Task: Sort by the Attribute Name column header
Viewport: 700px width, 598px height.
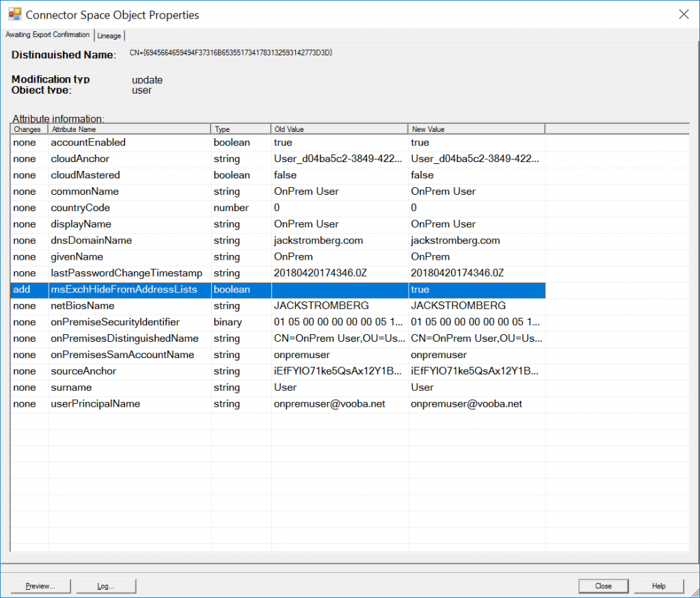Action: [129, 129]
